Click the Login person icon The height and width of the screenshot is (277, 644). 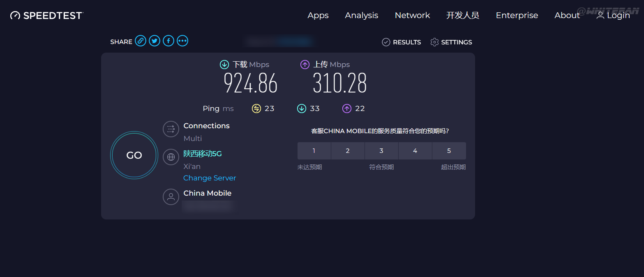(x=600, y=15)
